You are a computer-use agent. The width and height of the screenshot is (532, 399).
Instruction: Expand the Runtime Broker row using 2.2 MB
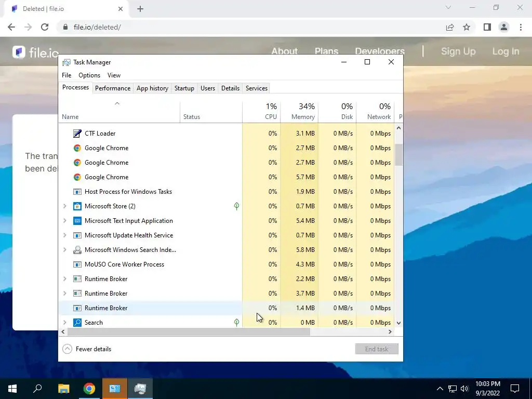[x=65, y=279]
